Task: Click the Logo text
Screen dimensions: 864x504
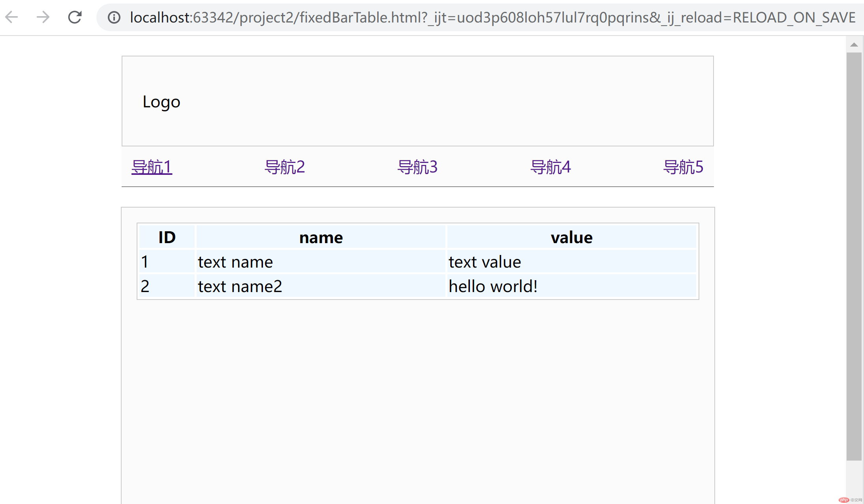Action: [x=162, y=102]
